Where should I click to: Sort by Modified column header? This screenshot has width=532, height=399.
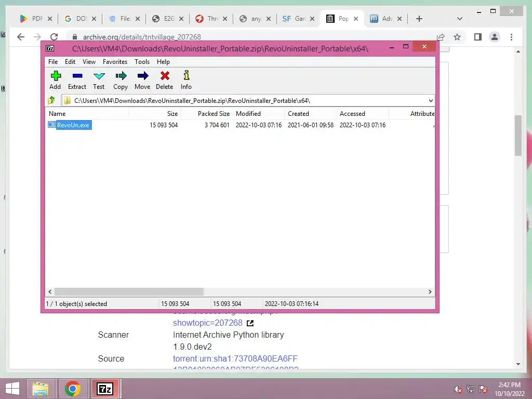click(259, 114)
